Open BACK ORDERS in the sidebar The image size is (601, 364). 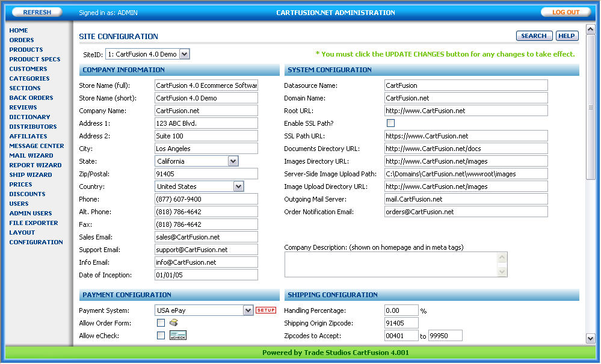click(x=31, y=97)
